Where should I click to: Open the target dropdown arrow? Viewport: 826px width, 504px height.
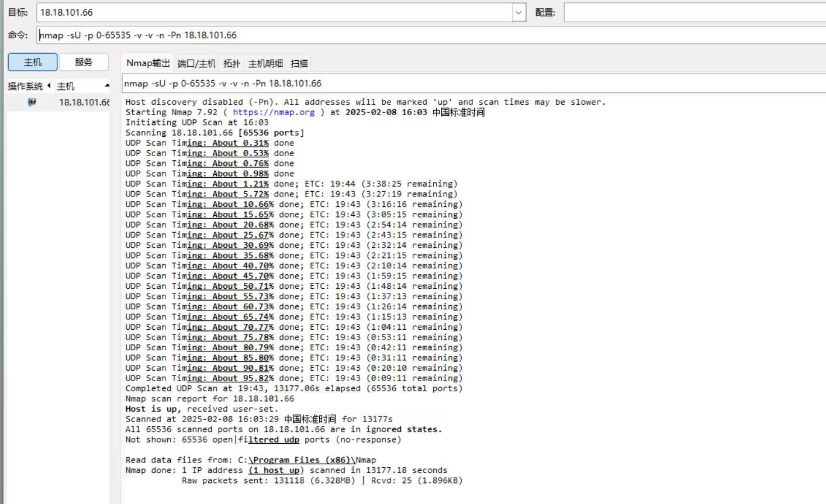click(519, 12)
